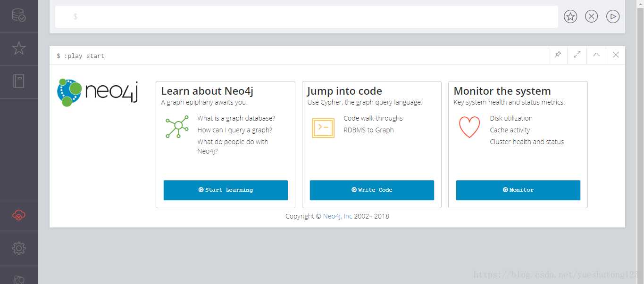The image size is (644, 284).
Task: Save query as favorite with star button
Action: coord(570,16)
